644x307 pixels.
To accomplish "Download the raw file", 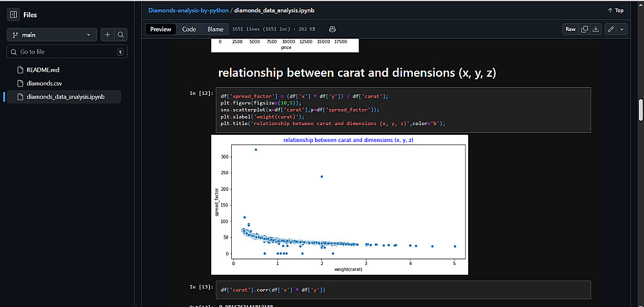I will click(596, 29).
